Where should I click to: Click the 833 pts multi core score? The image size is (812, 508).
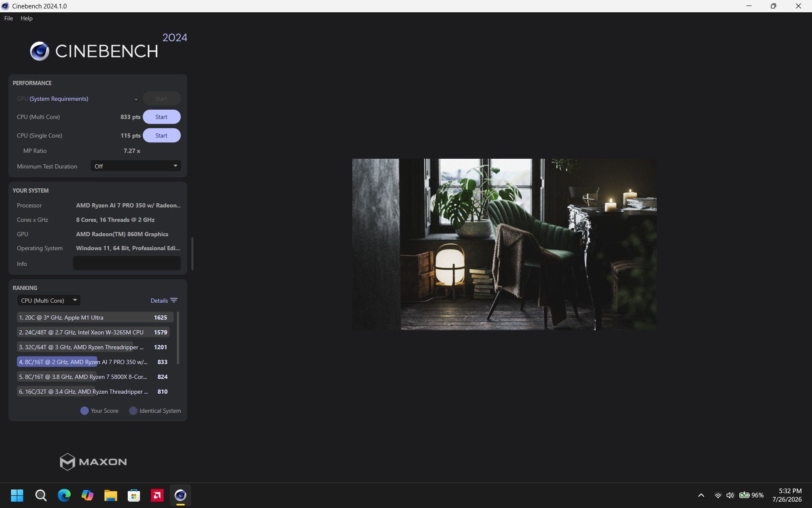tap(130, 117)
